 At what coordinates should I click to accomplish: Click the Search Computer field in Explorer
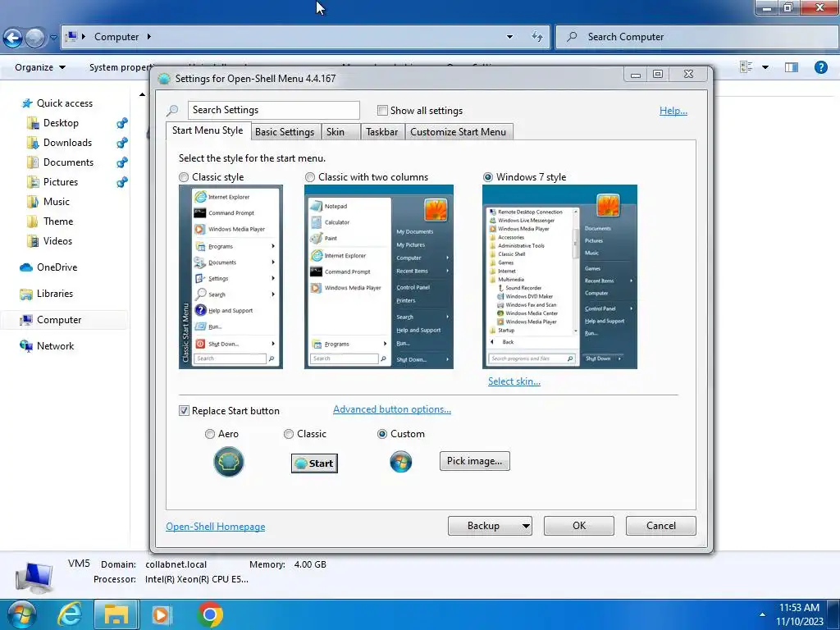click(x=697, y=37)
